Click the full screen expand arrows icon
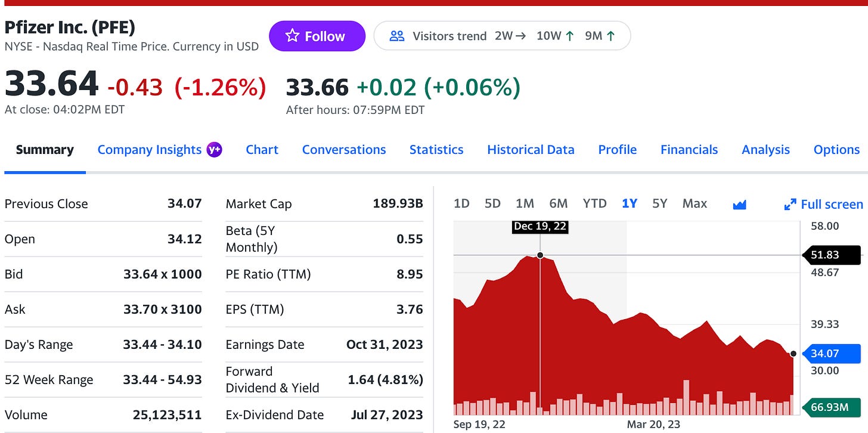This screenshot has height=433, width=868. pyautogui.click(x=790, y=205)
